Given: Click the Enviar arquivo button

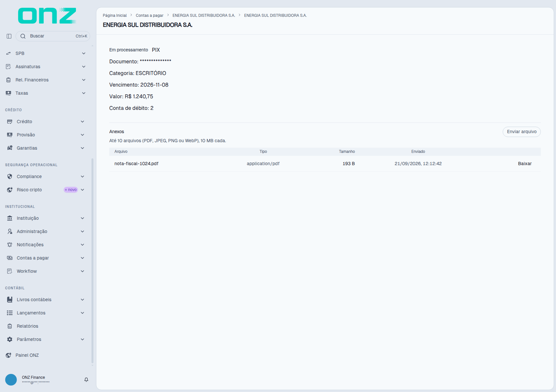Looking at the screenshot, I should coord(521,132).
